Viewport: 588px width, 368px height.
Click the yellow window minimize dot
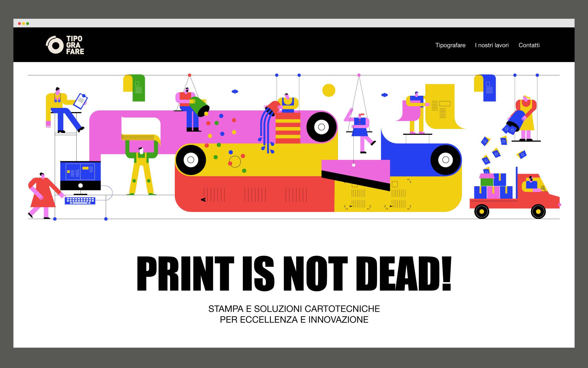tap(24, 24)
